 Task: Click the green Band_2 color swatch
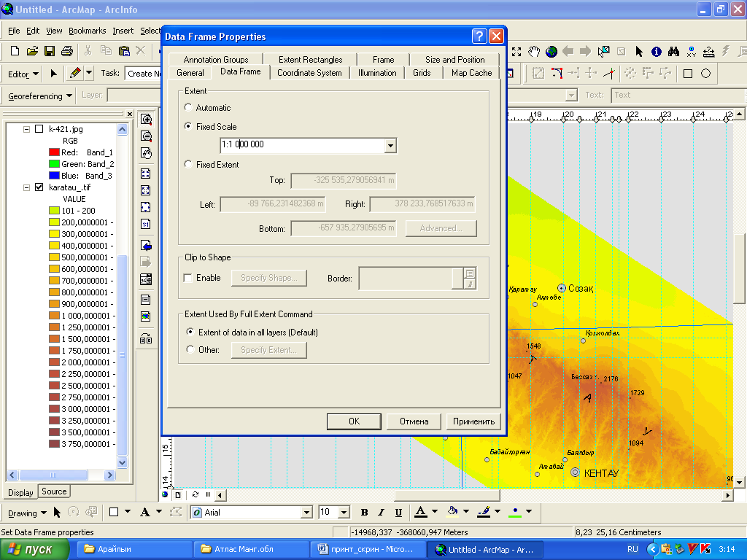click(54, 164)
